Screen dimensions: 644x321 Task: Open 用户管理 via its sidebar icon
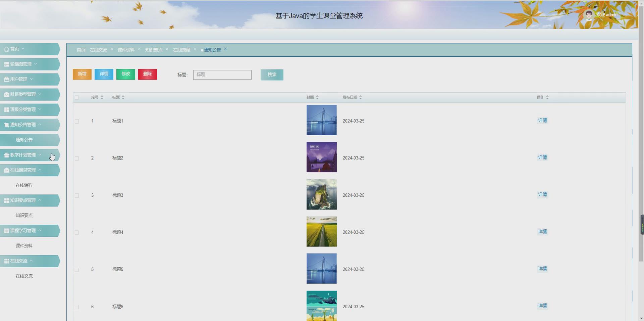tap(6, 79)
